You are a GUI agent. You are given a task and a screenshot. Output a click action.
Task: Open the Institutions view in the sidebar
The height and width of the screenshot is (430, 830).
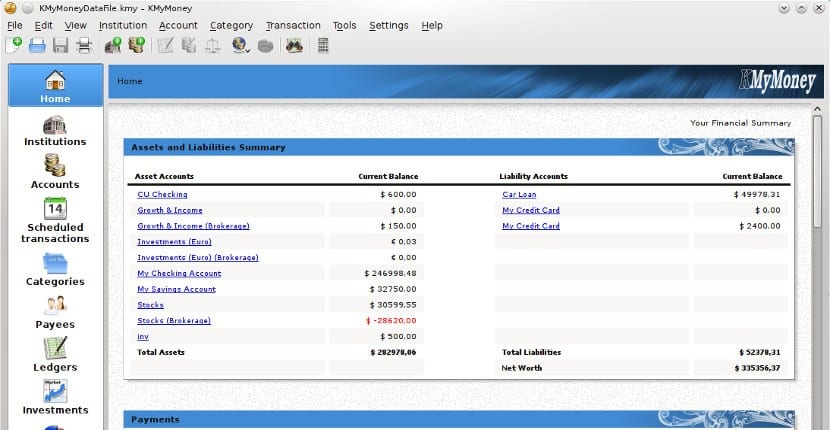click(55, 131)
